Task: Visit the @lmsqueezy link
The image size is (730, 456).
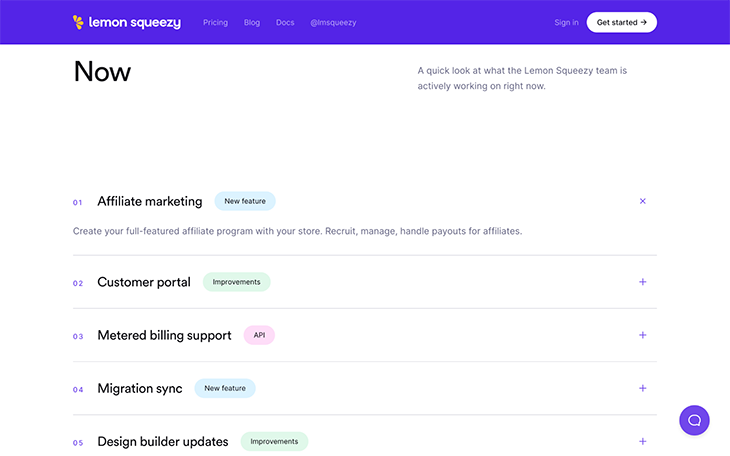Action: [333, 22]
